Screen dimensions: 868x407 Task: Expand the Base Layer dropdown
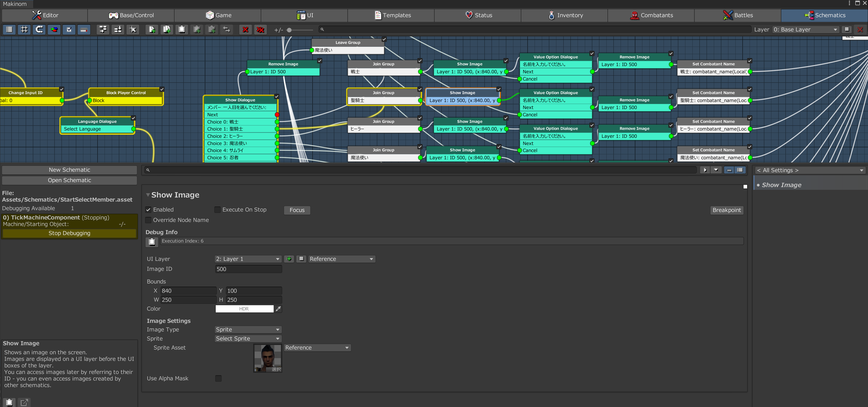(x=805, y=30)
